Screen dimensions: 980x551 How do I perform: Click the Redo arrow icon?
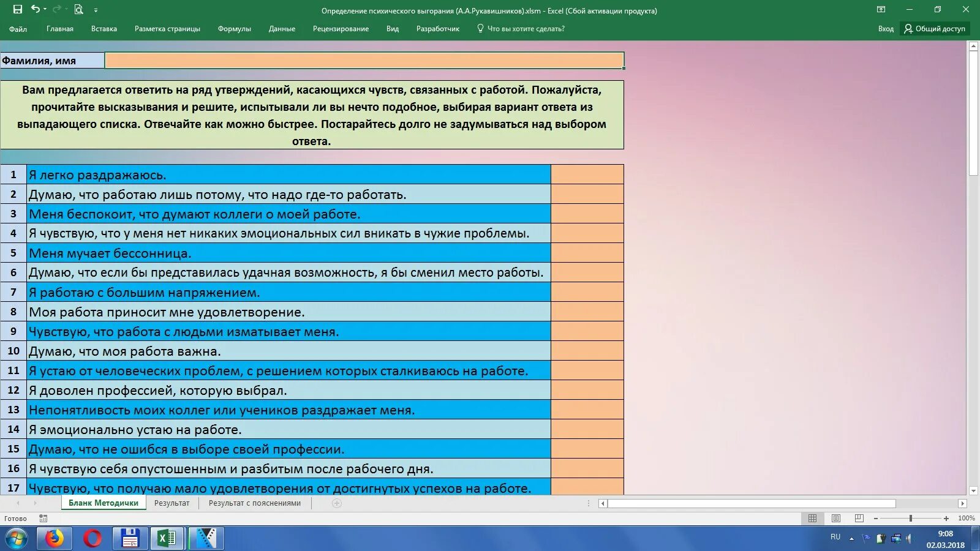(56, 9)
